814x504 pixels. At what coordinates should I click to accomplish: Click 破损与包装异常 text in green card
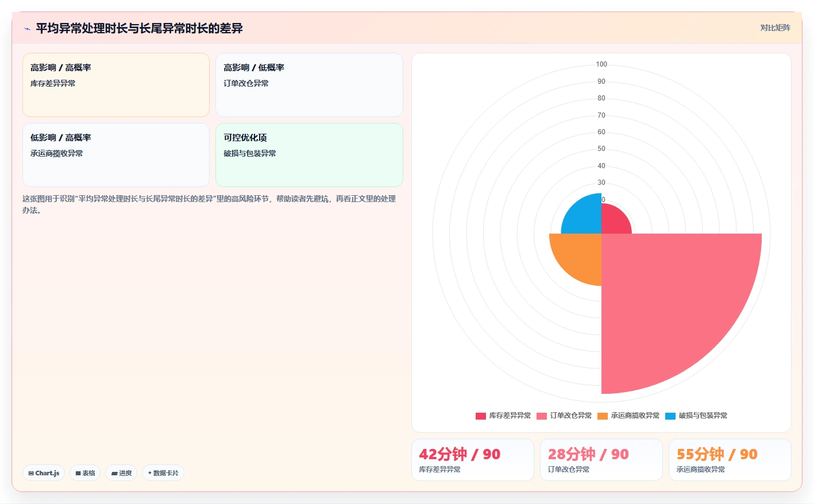pyautogui.click(x=250, y=153)
